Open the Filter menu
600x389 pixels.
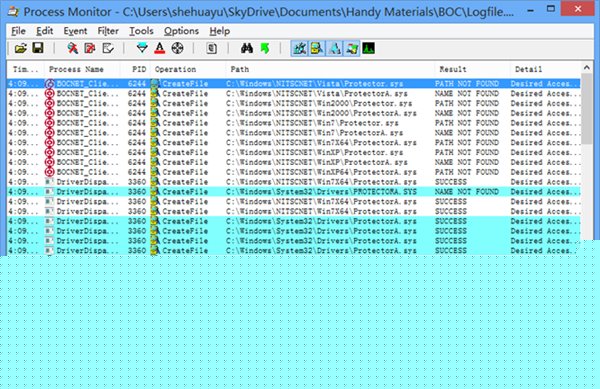click(108, 31)
